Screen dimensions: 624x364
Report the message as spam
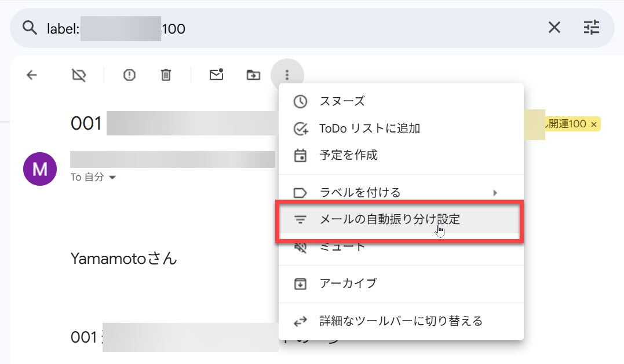pos(129,75)
